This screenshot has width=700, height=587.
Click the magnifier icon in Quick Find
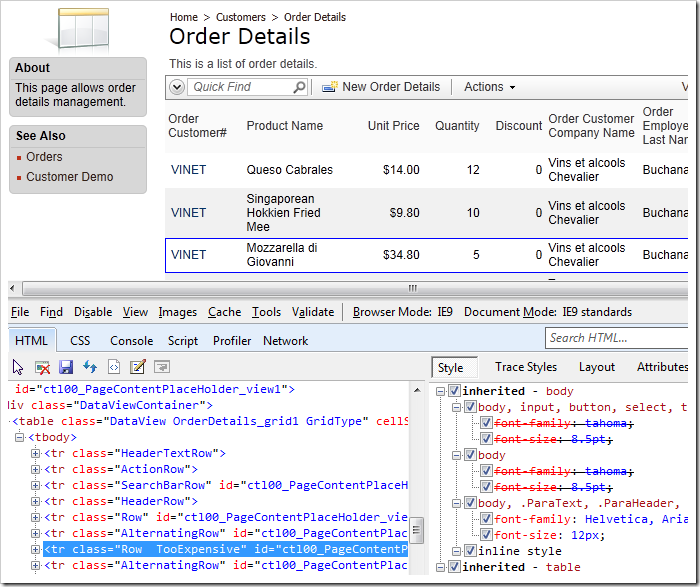300,87
